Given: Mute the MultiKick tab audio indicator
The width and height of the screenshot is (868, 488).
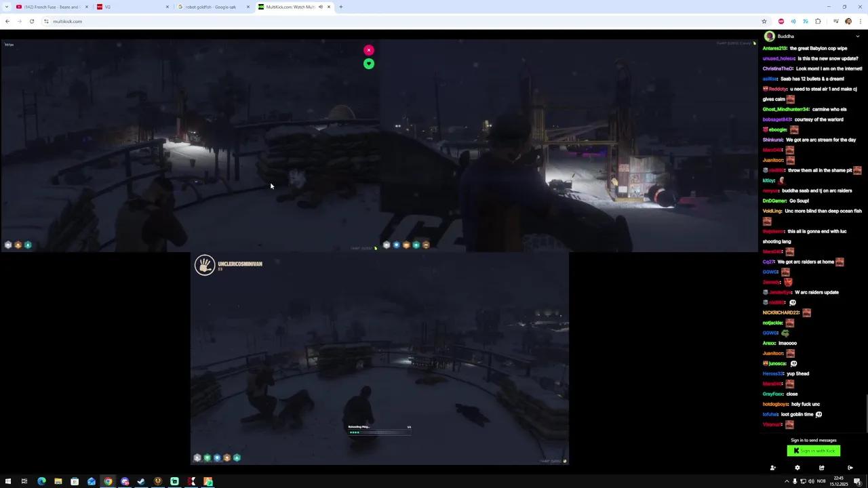Looking at the screenshot, I should tap(319, 7).
